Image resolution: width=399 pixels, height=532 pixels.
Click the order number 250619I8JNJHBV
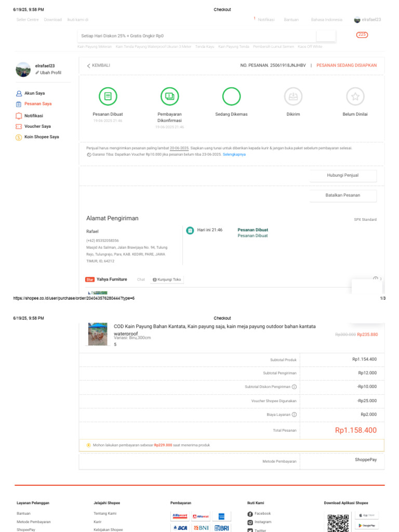click(x=288, y=65)
